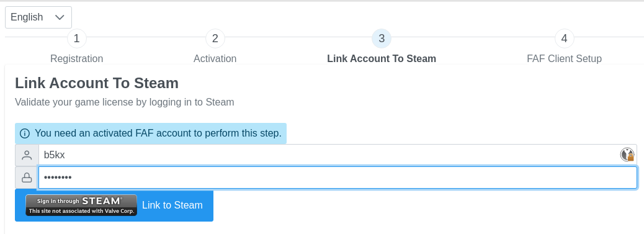This screenshot has height=234, width=644.
Task: Click the user icon beside username field
Action: click(27, 155)
